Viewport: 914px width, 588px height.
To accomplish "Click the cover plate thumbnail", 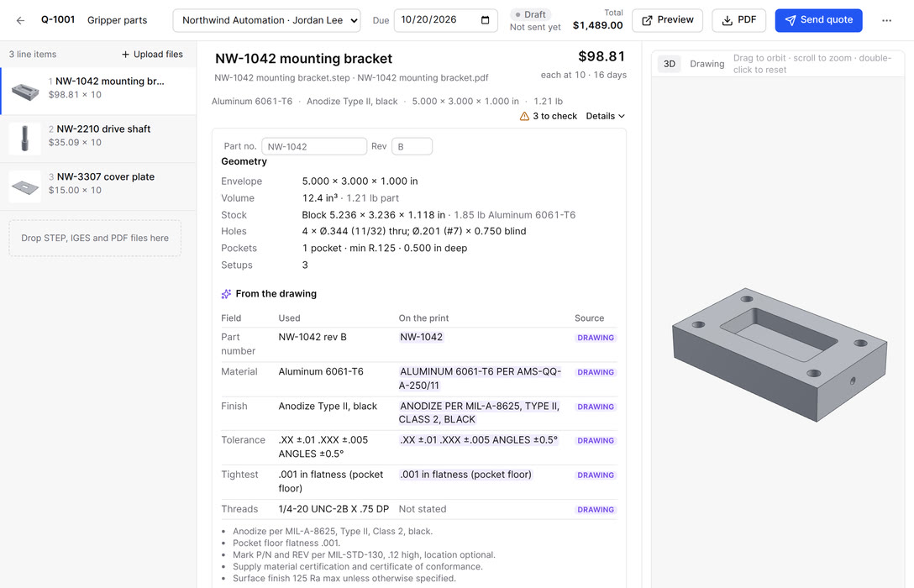I will (x=25, y=186).
